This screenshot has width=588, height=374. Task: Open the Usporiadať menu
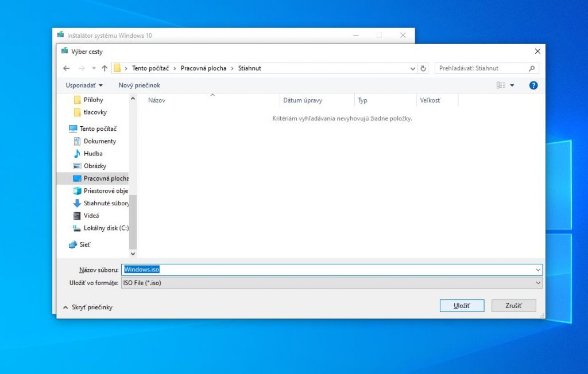(x=84, y=85)
